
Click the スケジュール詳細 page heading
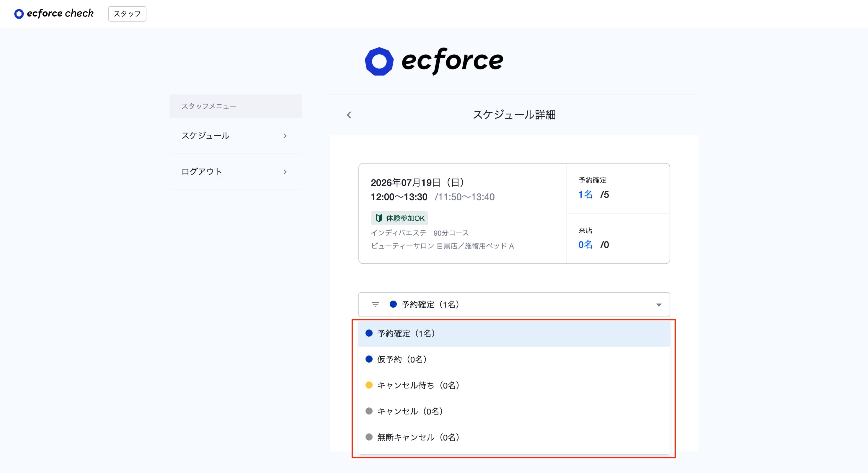pos(514,115)
